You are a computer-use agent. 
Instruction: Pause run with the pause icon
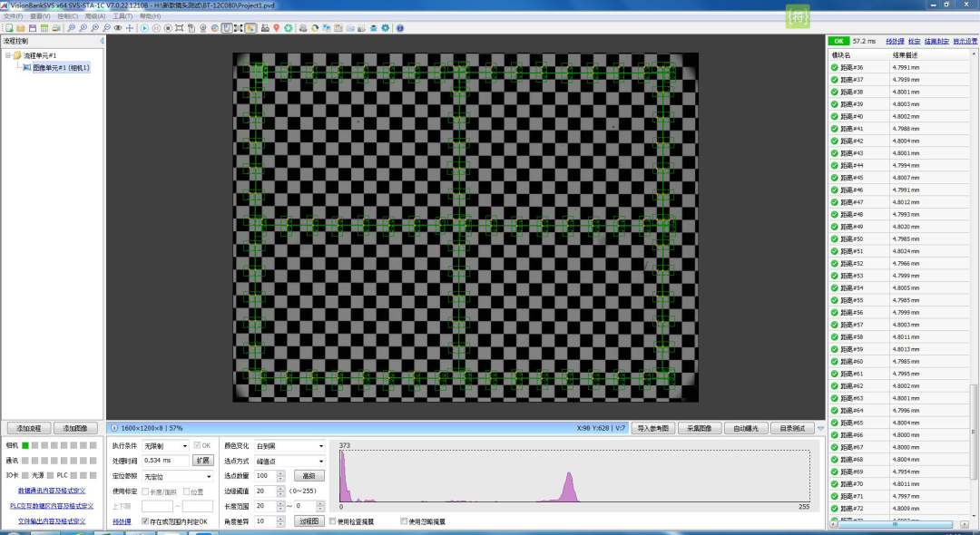156,28
